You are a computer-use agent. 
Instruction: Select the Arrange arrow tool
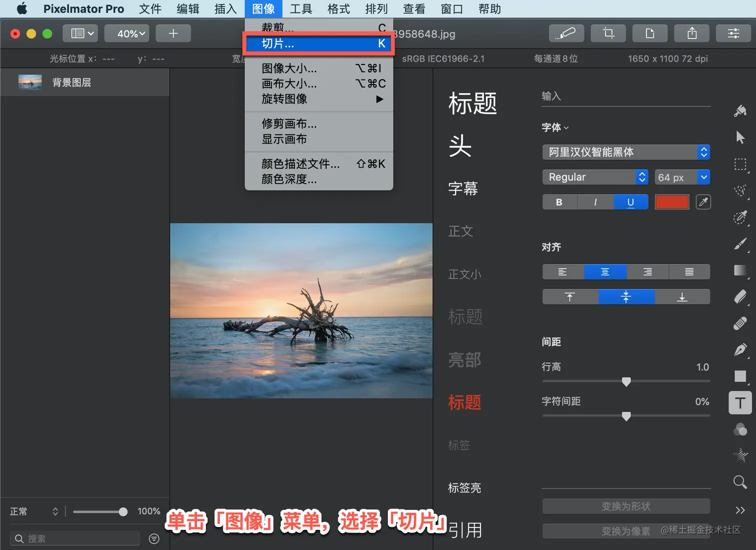coord(740,137)
